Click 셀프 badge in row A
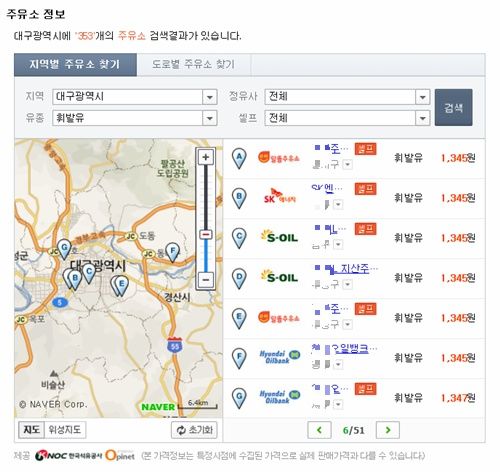500x472 pixels. 366,149
